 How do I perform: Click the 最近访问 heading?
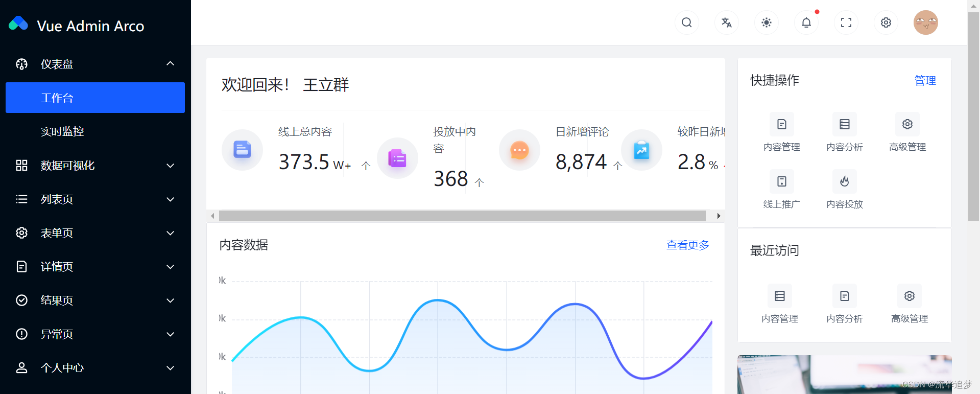point(774,250)
